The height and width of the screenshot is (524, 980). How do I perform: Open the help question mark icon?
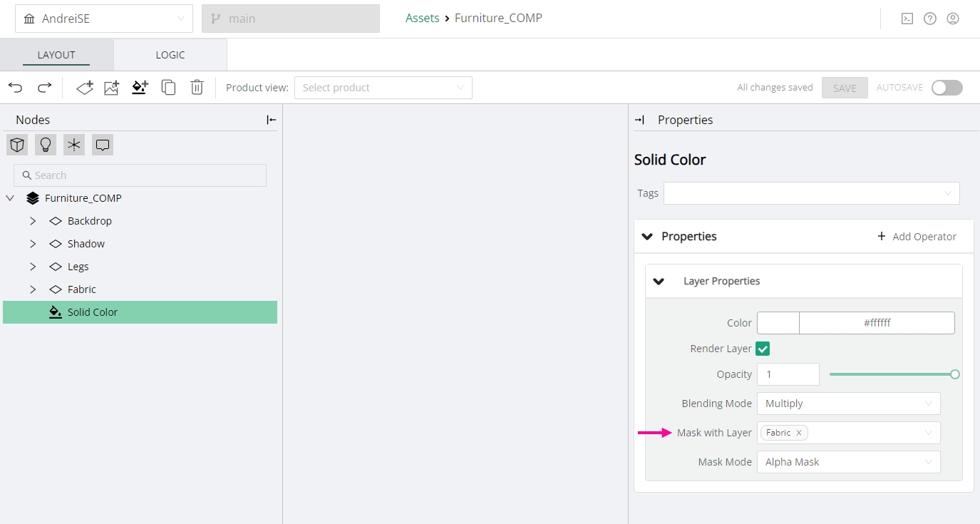929,19
